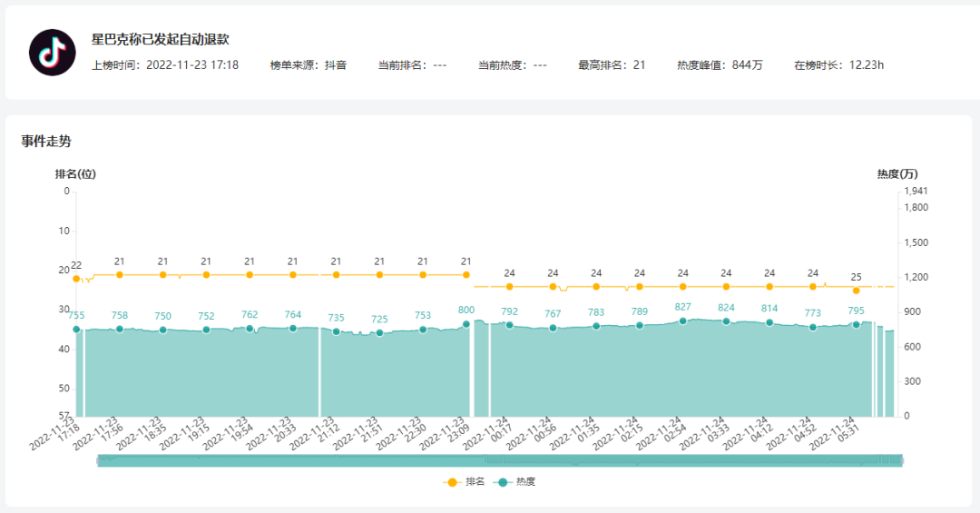Screen dimensions: 980x513
Task: Click the title 星巴克称已发起自动退款
Action: click(160, 39)
